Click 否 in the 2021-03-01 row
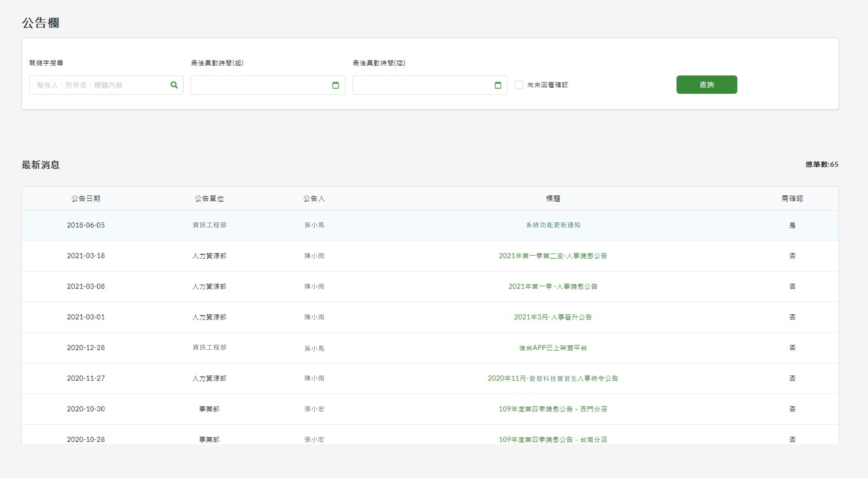 coord(792,317)
